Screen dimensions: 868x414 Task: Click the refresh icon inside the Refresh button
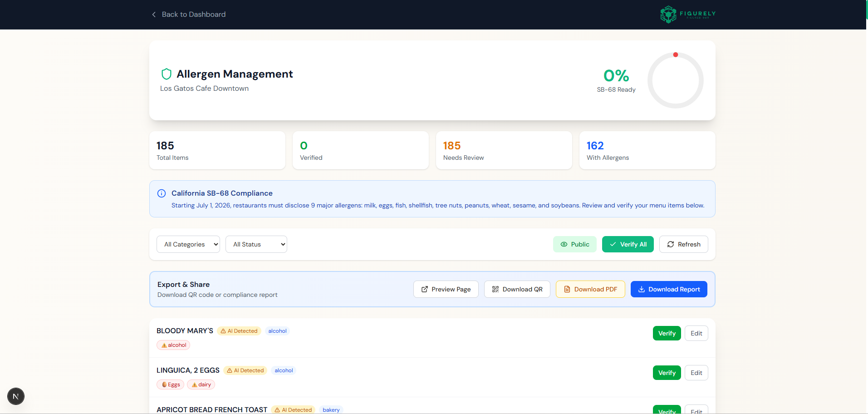pos(671,244)
